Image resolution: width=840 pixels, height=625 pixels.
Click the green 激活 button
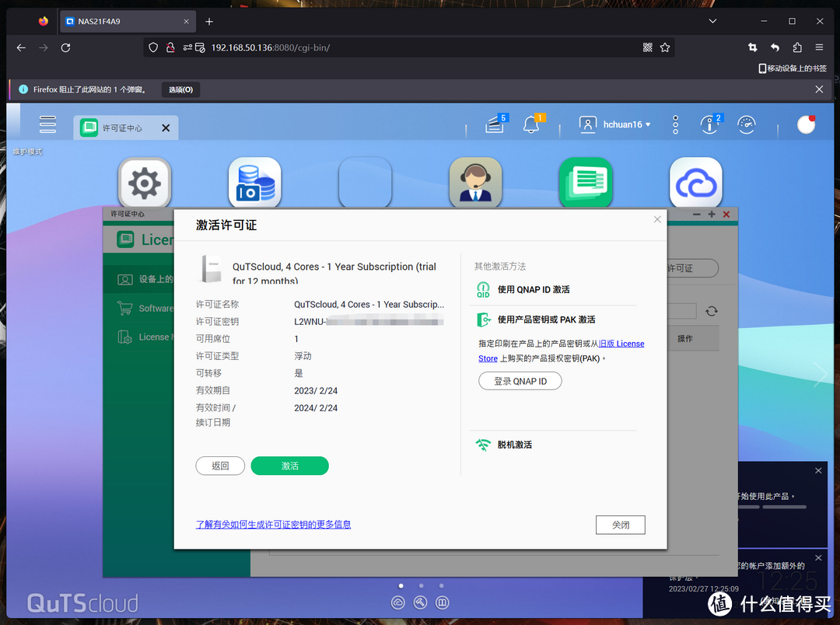(x=290, y=466)
